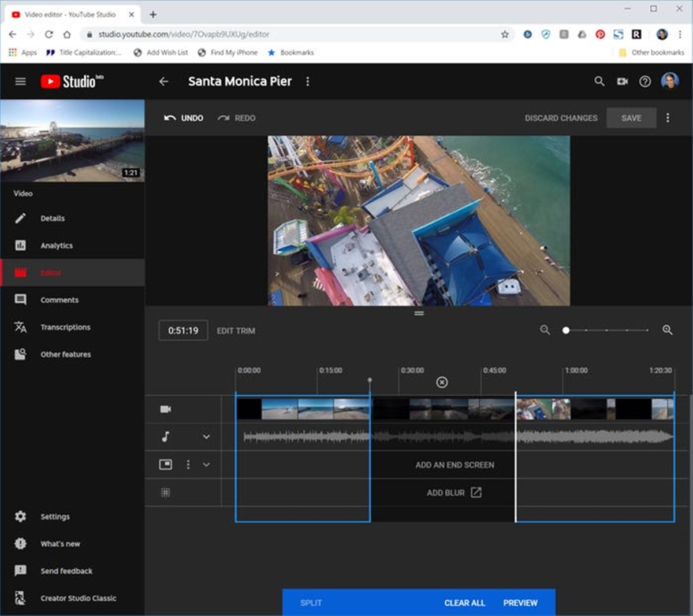Screen dimensions: 693x616
Task: Click the zoom in timeline magnifier
Action: click(667, 330)
